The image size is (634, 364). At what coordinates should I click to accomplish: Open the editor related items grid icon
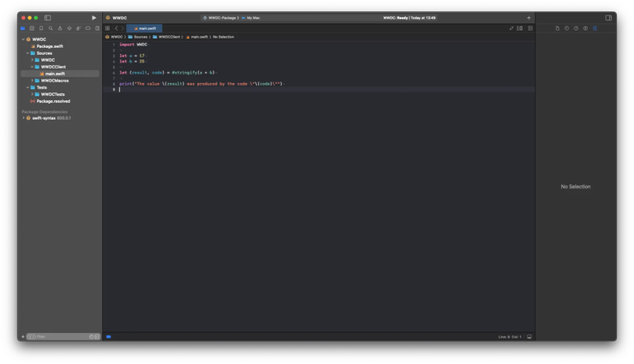(x=108, y=28)
